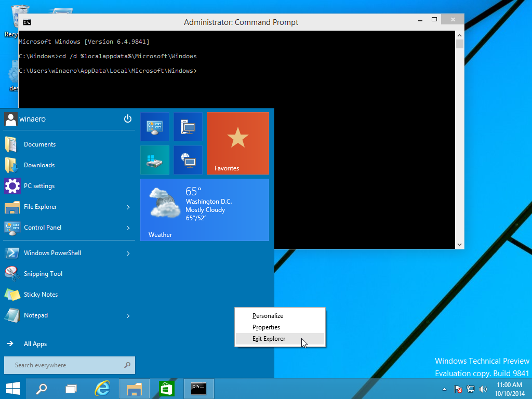Screen dimensions: 532x399
Task: Choose Personalize in the context menu
Action: pyautogui.click(x=268, y=315)
